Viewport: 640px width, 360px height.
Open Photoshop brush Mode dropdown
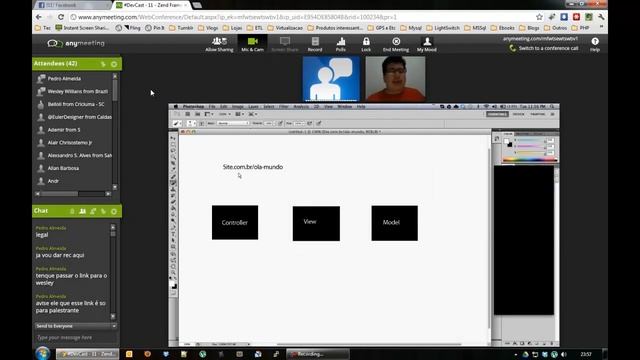(233, 123)
